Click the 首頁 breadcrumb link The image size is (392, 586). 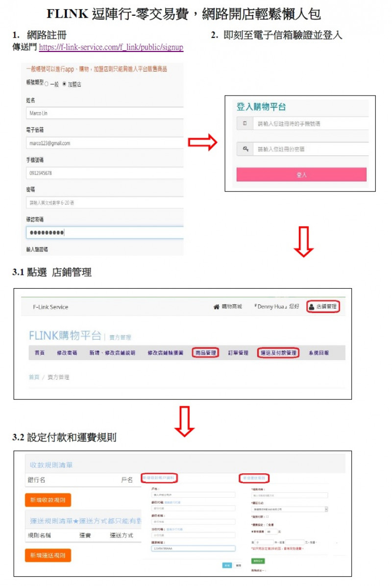34,377
